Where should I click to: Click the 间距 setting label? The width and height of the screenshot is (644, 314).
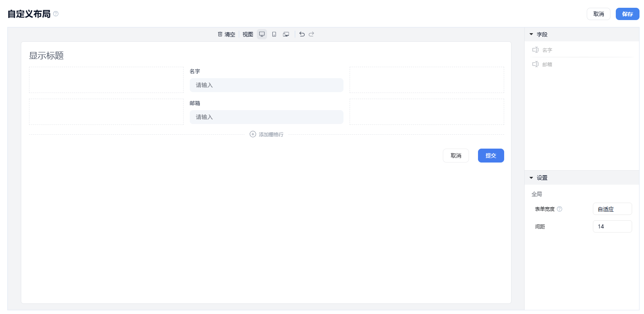[540, 226]
